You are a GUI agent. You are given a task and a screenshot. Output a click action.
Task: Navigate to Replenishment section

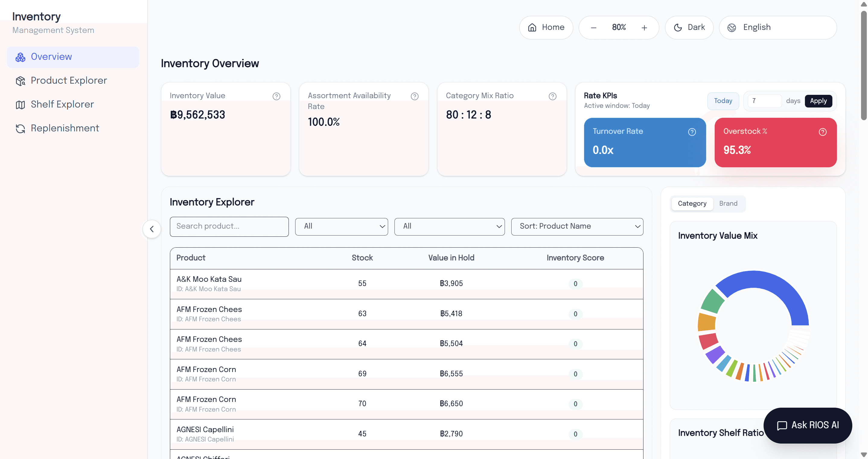(x=73, y=129)
